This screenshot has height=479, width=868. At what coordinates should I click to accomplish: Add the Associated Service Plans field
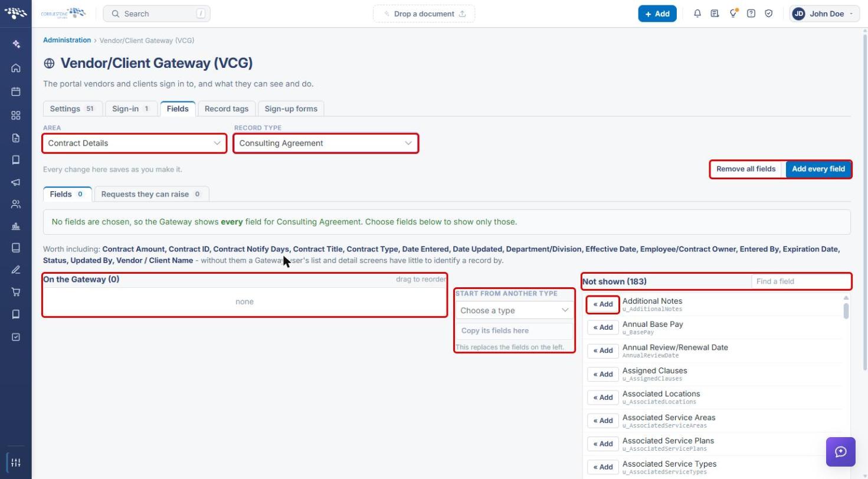[x=603, y=444]
